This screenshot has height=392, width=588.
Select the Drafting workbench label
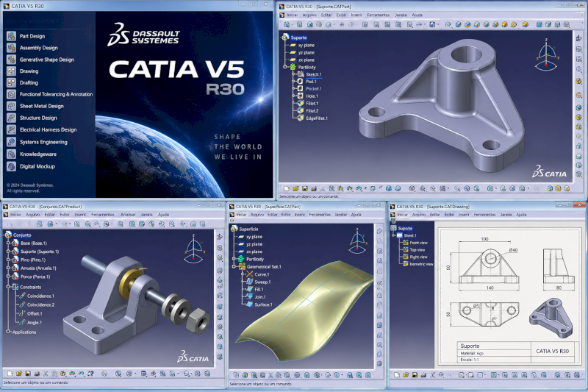(29, 82)
